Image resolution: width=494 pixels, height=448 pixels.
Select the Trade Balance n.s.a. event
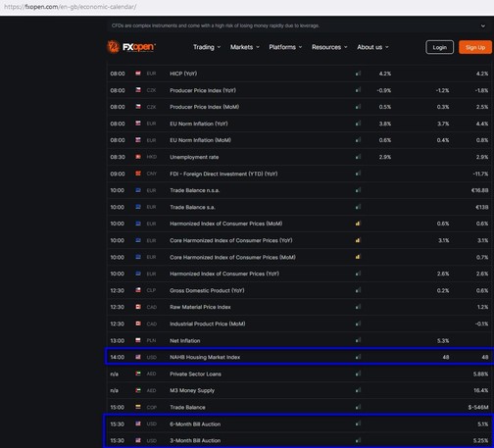click(194, 190)
